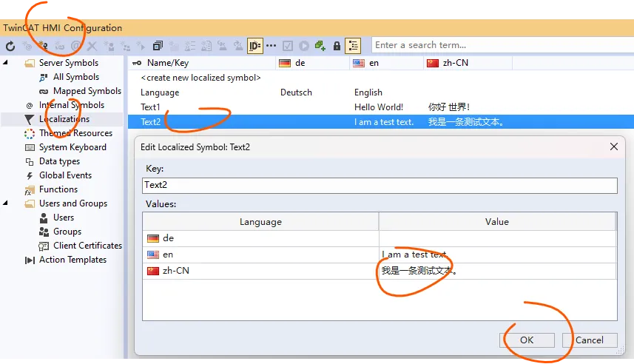This screenshot has width=634, height=364.
Task: Open Data types tree item
Action: (x=59, y=161)
